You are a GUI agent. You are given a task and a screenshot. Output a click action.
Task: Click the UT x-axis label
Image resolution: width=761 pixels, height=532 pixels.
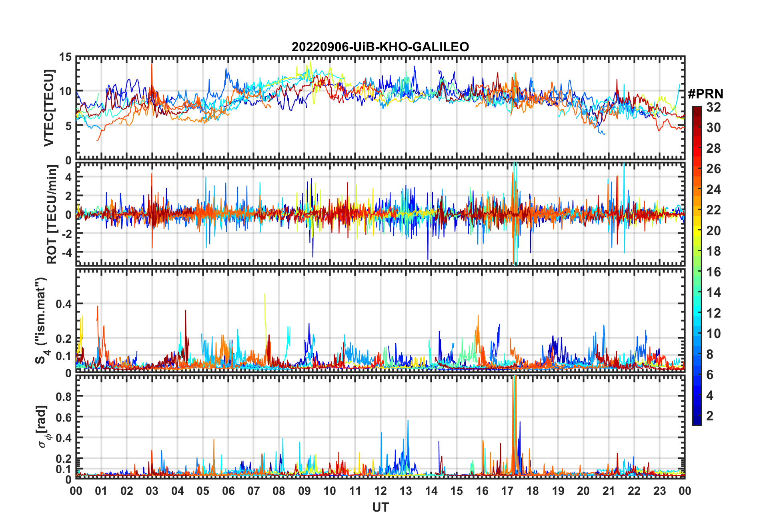pyautogui.click(x=380, y=507)
